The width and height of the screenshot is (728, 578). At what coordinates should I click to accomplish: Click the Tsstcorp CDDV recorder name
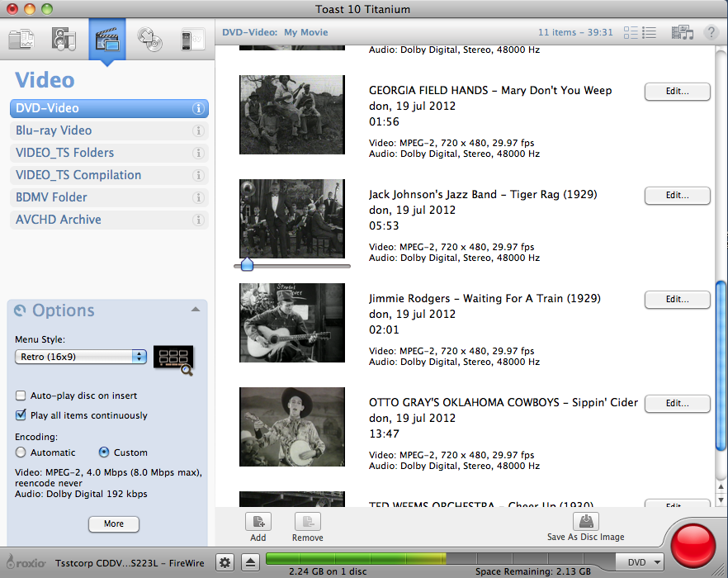point(130,563)
